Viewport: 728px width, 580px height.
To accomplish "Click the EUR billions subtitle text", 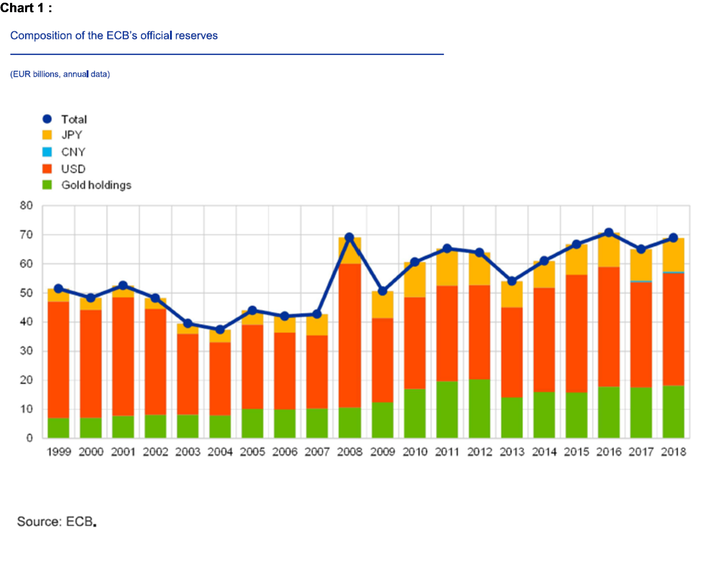I will tap(60, 74).
